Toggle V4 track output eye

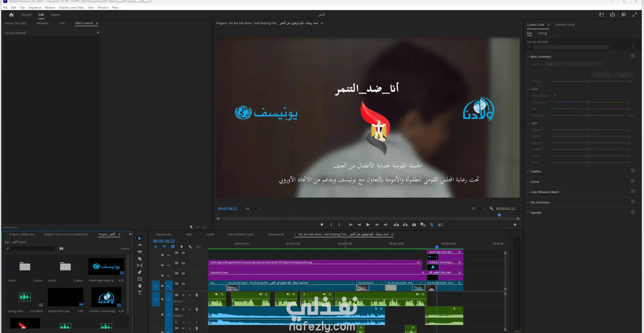click(x=183, y=253)
